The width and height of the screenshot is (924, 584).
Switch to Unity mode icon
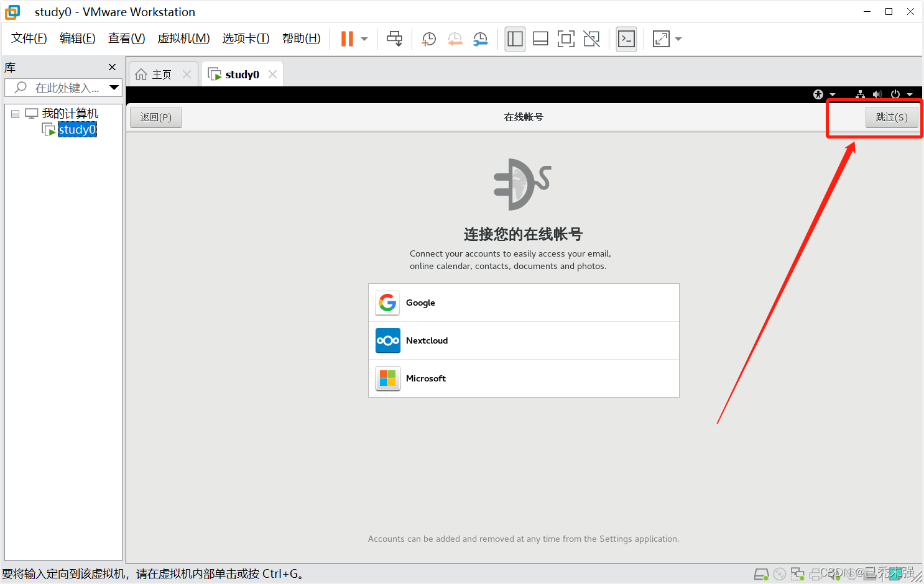point(592,39)
